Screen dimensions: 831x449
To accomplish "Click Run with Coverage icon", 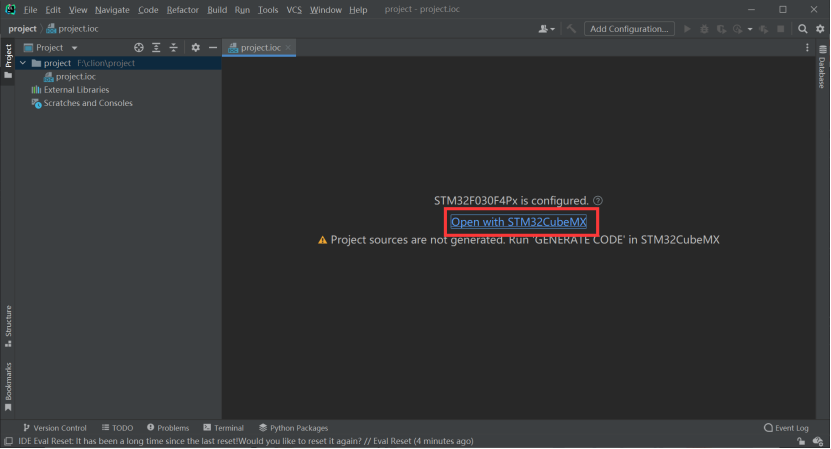I will tap(721, 29).
